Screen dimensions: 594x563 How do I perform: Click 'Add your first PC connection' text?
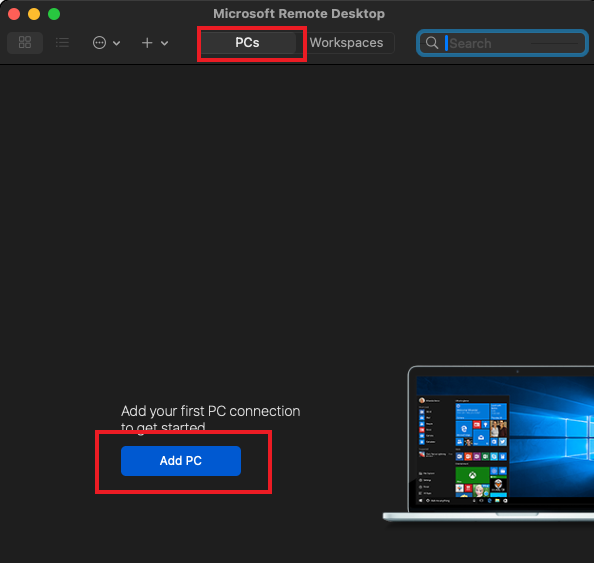(x=210, y=411)
